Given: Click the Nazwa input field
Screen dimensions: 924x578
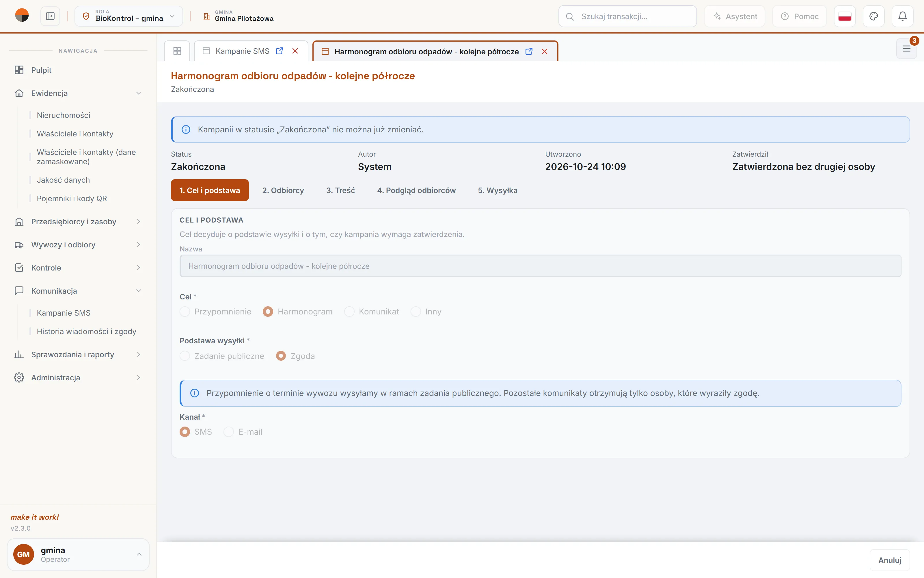Looking at the screenshot, I should tap(540, 266).
